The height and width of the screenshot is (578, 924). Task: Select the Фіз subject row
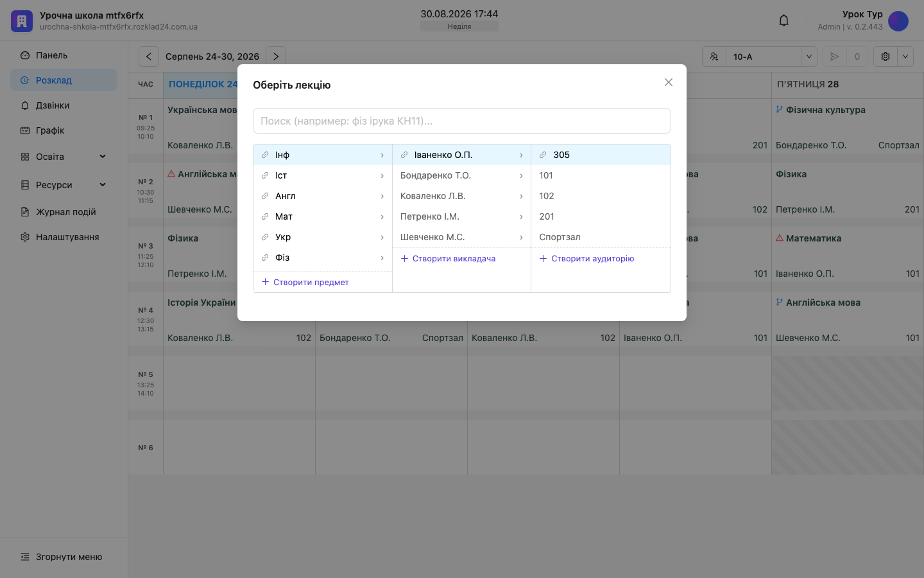tap(323, 258)
